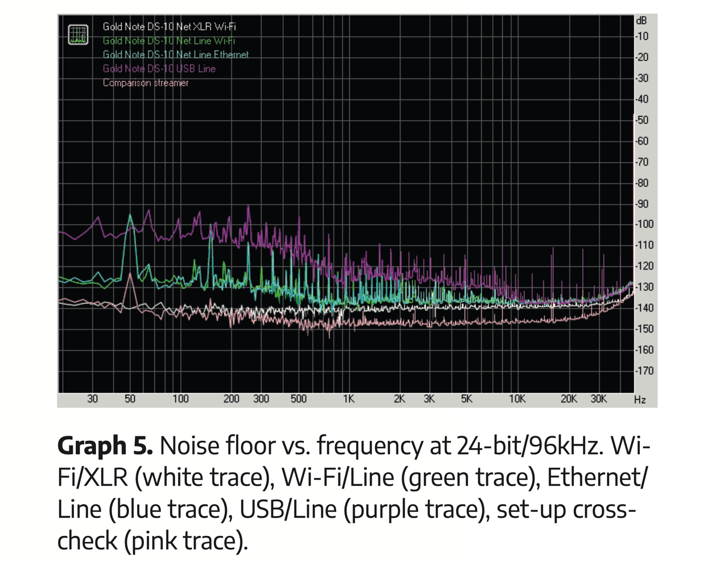Select the Gold Note DS-10 Net Line Ethernet legend entry
This screenshot has width=728, height=562.
click(176, 55)
